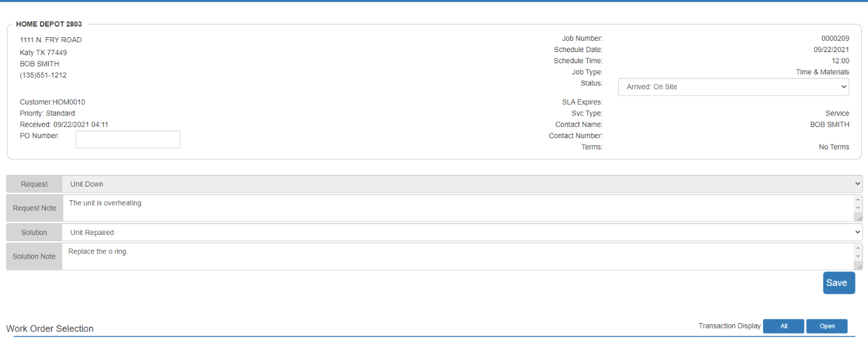This screenshot has height=341, width=868.
Task: Click the Solution Note scroll up arrow
Action: pos(858,248)
